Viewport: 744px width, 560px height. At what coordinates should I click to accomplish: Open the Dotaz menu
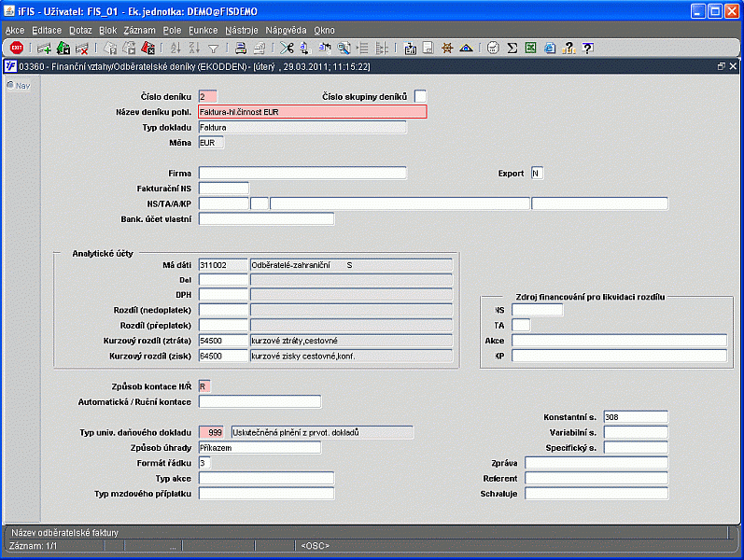pos(80,31)
